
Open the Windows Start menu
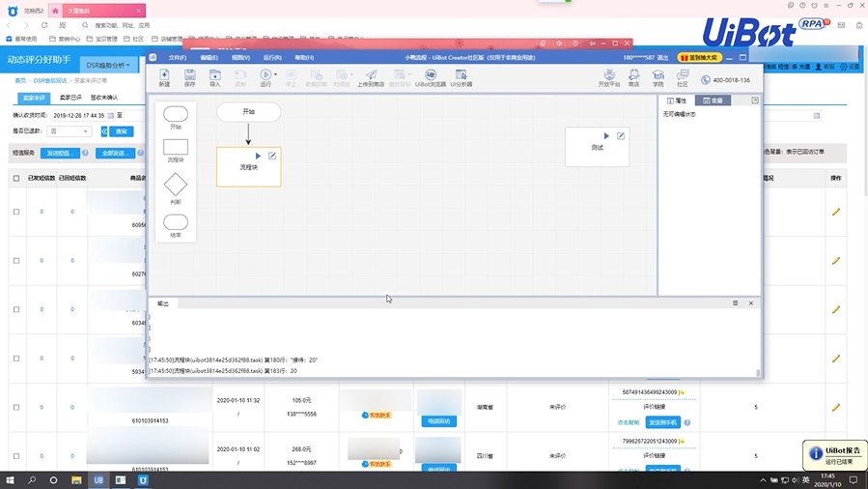tap(10, 480)
